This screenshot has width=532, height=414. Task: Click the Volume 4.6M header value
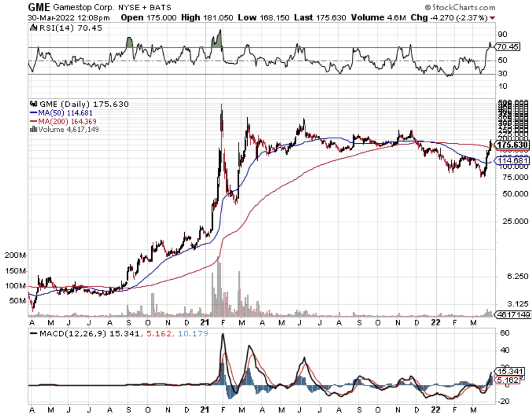pos(379,18)
